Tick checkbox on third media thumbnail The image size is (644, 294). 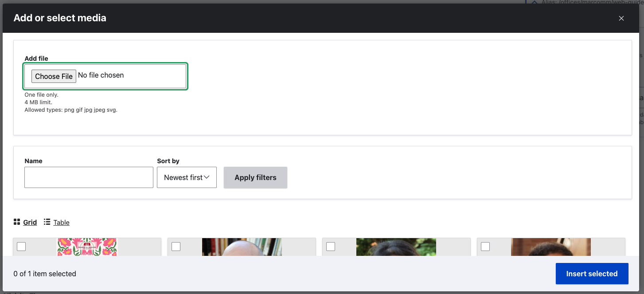point(331,247)
